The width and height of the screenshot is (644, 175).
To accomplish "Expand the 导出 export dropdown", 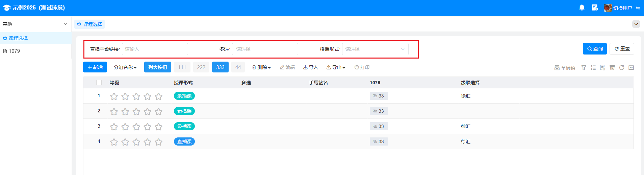I will 336,67.
